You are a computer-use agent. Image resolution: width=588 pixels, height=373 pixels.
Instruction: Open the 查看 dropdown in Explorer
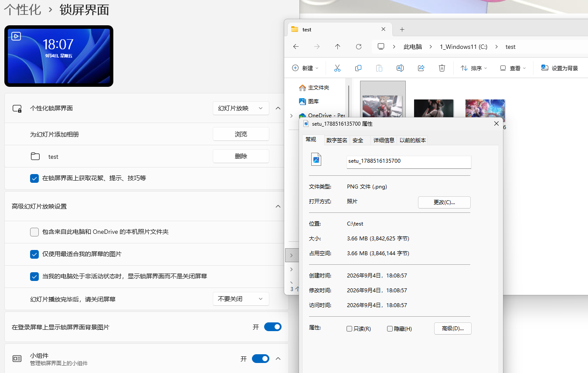coord(513,68)
